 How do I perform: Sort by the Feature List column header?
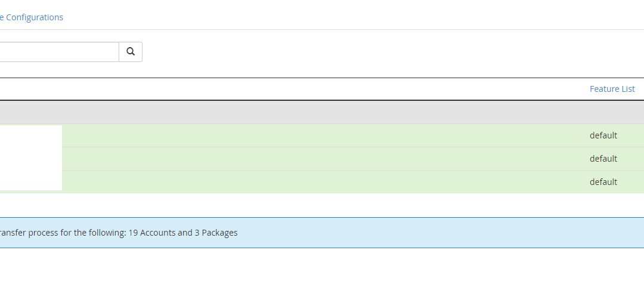(612, 89)
